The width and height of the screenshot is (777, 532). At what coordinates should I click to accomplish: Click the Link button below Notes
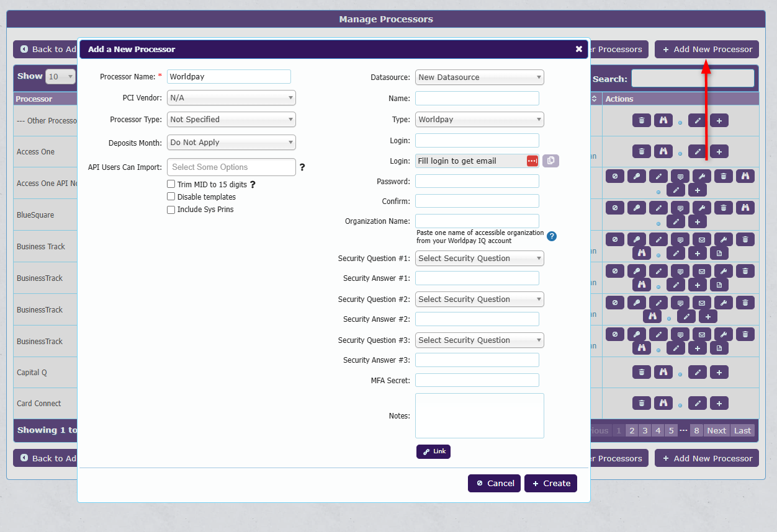point(433,451)
